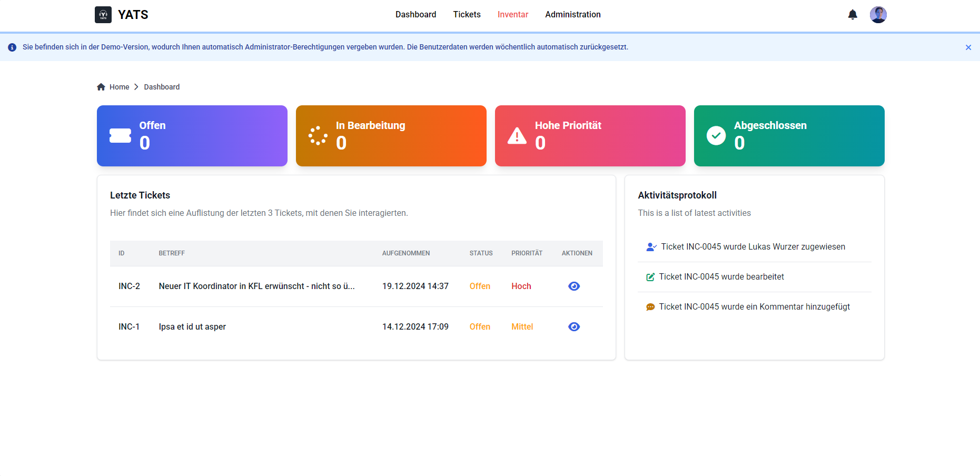Click the AKTIONEN column header
The image size is (980, 476).
coord(577,253)
